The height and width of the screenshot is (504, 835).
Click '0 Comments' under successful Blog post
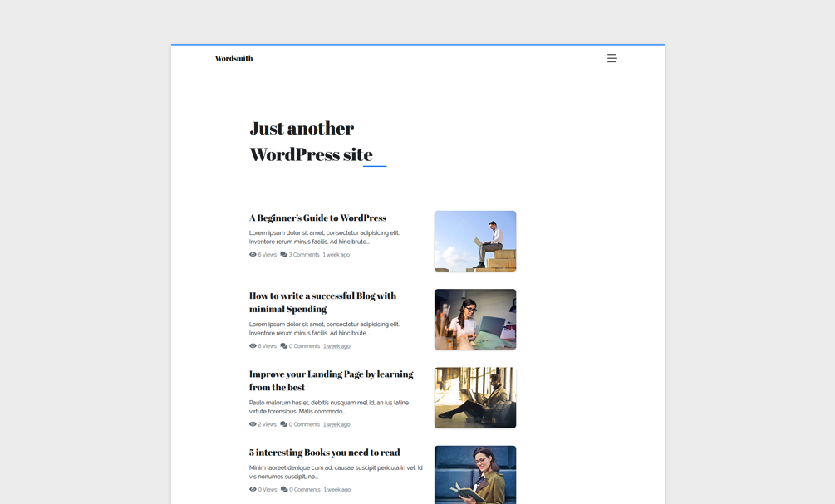305,346
